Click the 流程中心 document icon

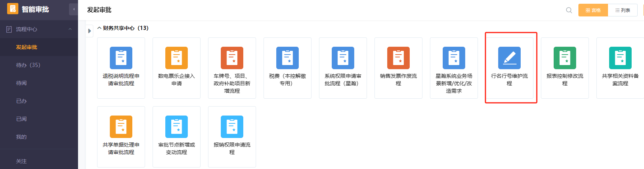click(9, 29)
